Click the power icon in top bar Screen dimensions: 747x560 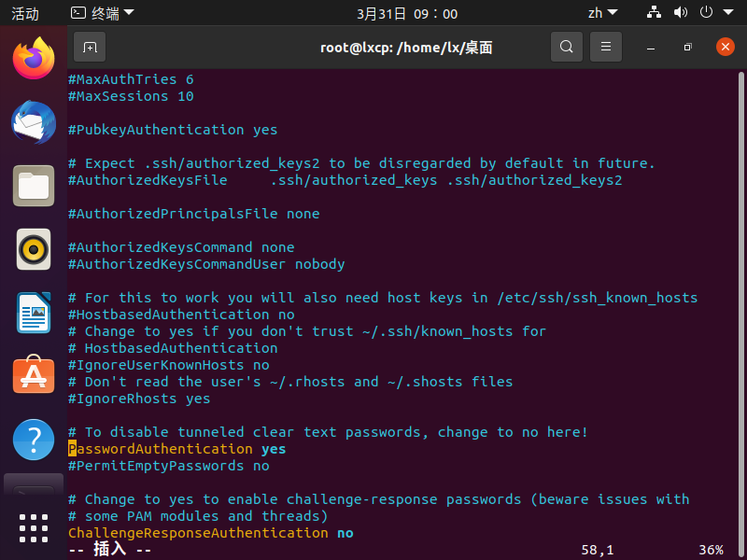[706, 12]
